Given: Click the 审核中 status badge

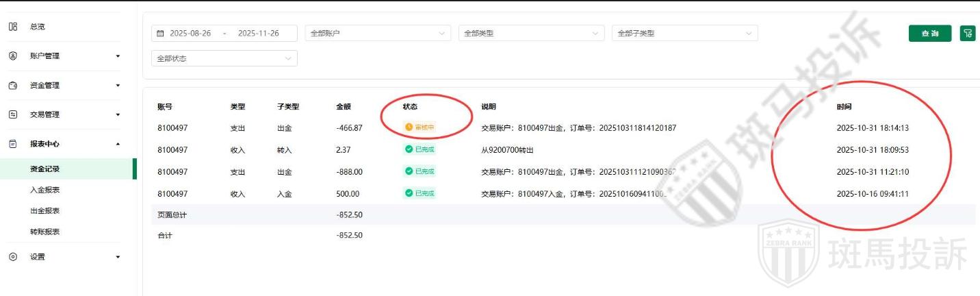Looking at the screenshot, I should (420, 127).
